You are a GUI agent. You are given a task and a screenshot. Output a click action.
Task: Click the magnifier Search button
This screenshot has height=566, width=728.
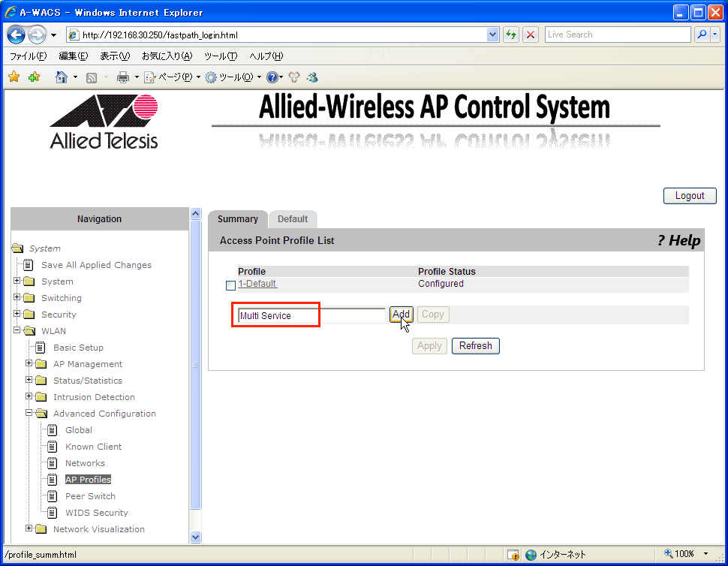coord(702,35)
